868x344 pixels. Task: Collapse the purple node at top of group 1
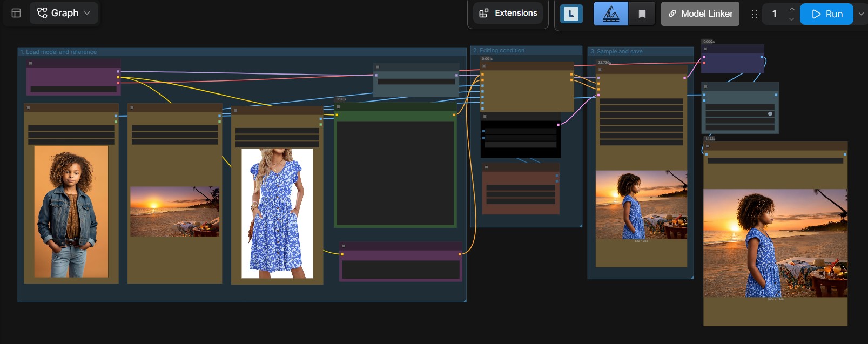tap(31, 63)
